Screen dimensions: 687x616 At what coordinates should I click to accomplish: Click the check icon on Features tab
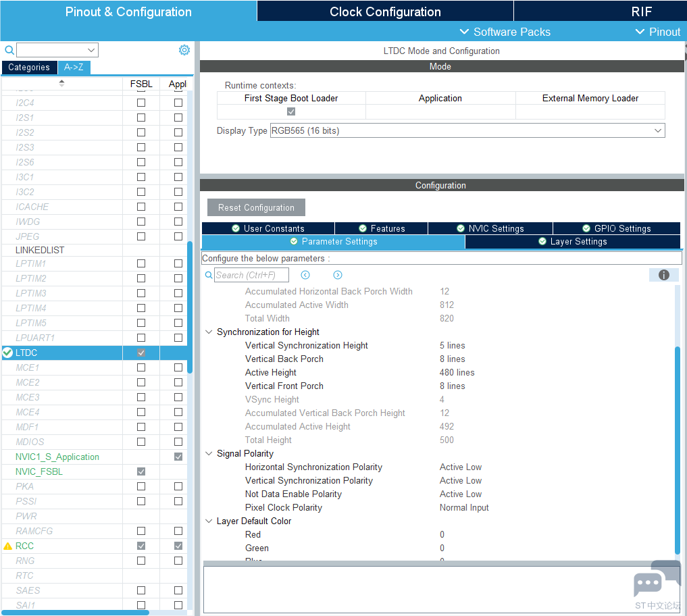pyautogui.click(x=363, y=228)
